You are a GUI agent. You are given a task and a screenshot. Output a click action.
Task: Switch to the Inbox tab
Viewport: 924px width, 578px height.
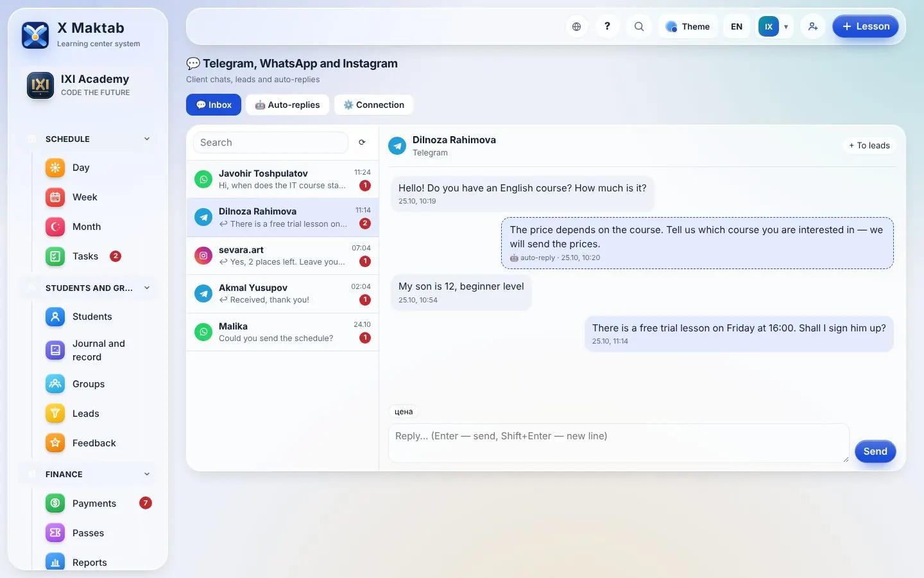coord(214,105)
